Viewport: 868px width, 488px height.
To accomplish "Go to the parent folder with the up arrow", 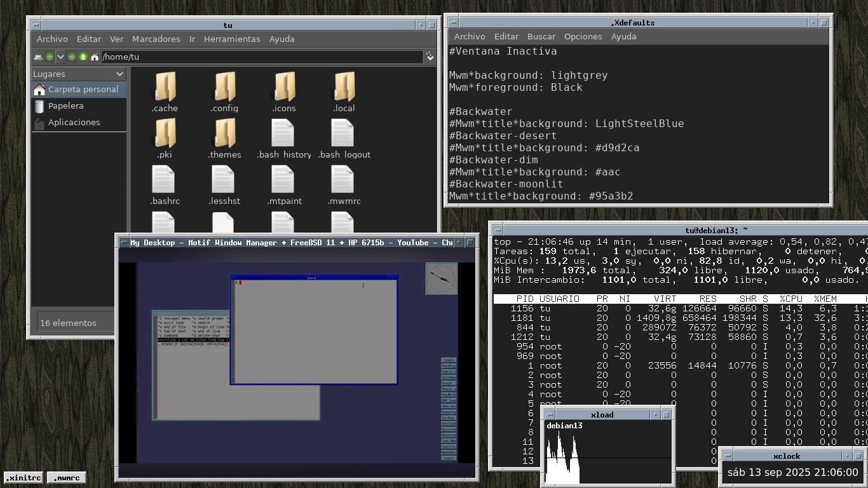I will [83, 57].
